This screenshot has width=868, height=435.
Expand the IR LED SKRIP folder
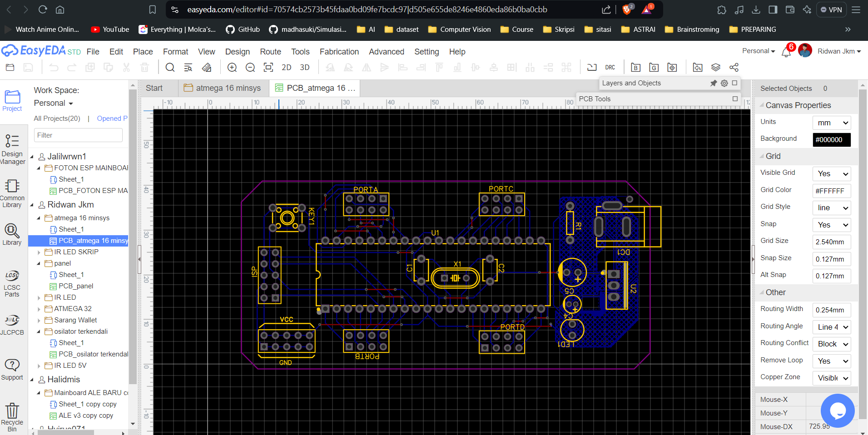[39, 252]
